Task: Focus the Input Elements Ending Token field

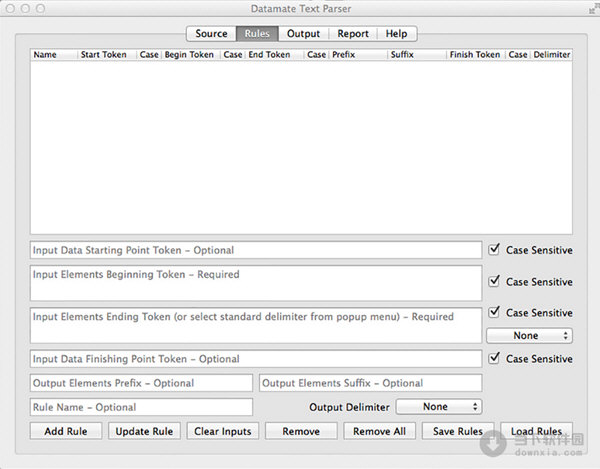Action: 256,326
